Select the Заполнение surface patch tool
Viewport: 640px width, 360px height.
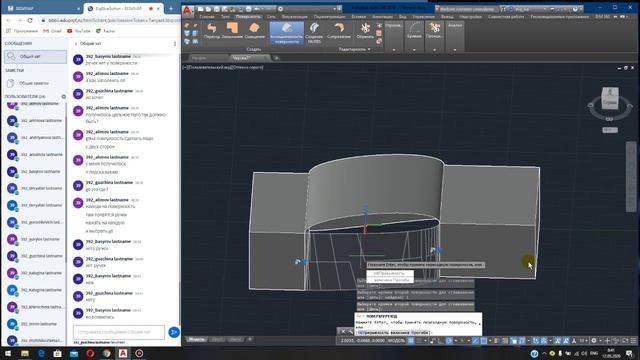tap(232, 31)
